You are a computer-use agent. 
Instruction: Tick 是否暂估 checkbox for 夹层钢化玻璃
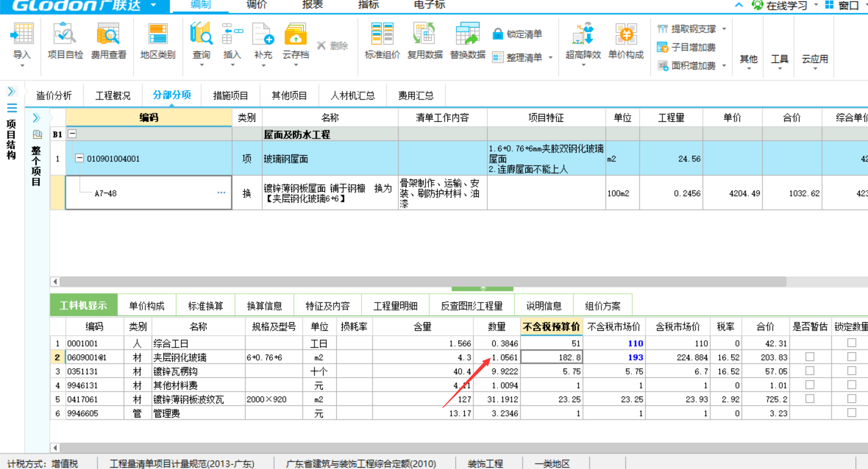point(810,357)
